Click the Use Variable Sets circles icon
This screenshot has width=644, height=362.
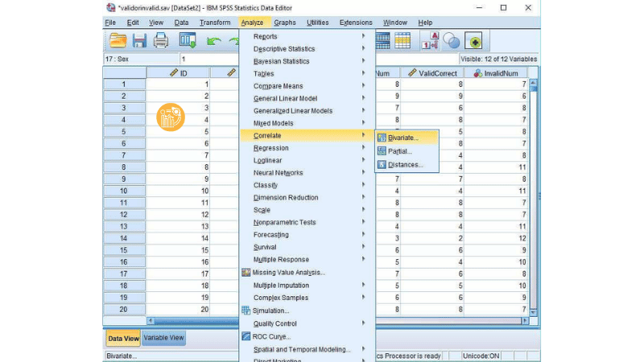pos(452,40)
